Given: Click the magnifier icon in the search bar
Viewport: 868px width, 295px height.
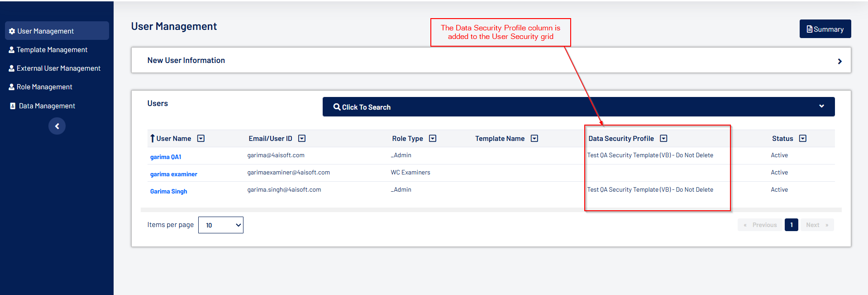Looking at the screenshot, I should (337, 107).
